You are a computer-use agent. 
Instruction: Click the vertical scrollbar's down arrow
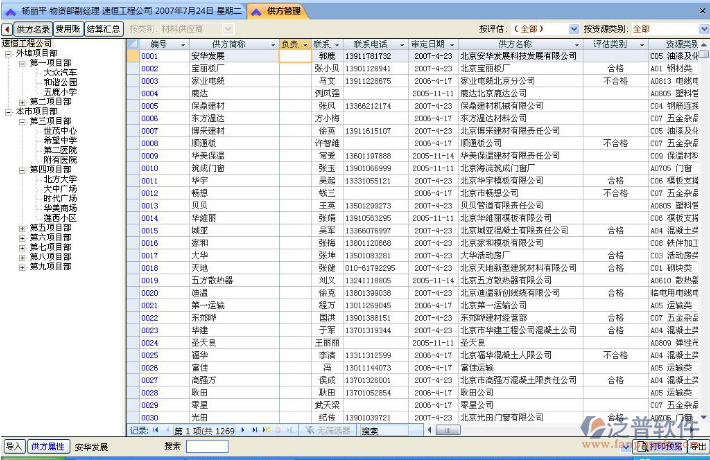tap(703, 418)
